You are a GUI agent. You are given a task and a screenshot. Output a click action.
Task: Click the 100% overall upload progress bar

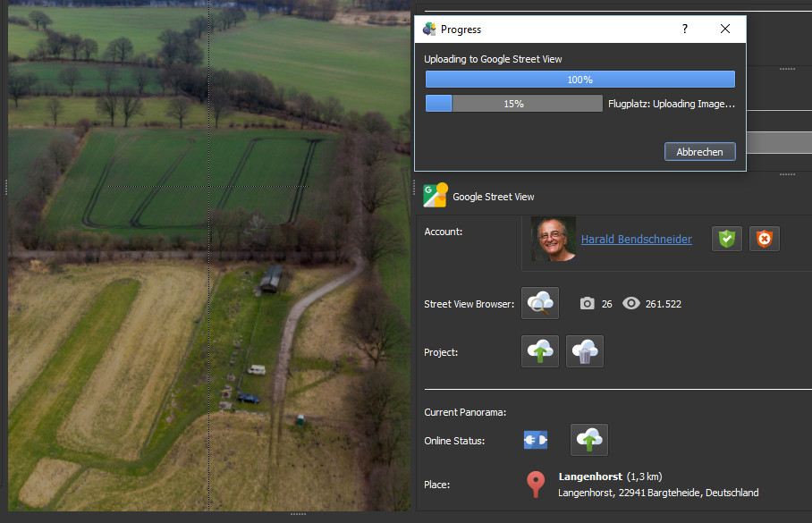pyautogui.click(x=579, y=80)
